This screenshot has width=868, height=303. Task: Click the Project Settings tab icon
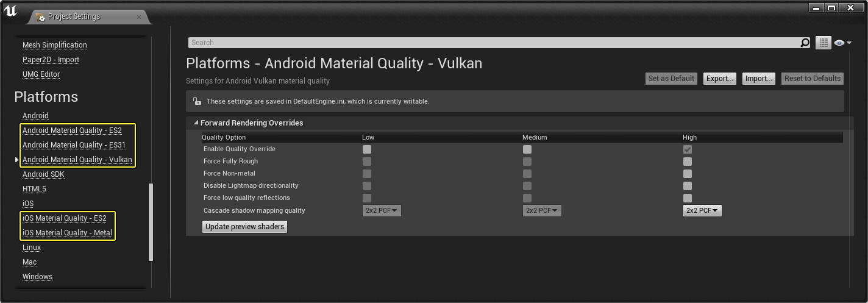(x=40, y=17)
